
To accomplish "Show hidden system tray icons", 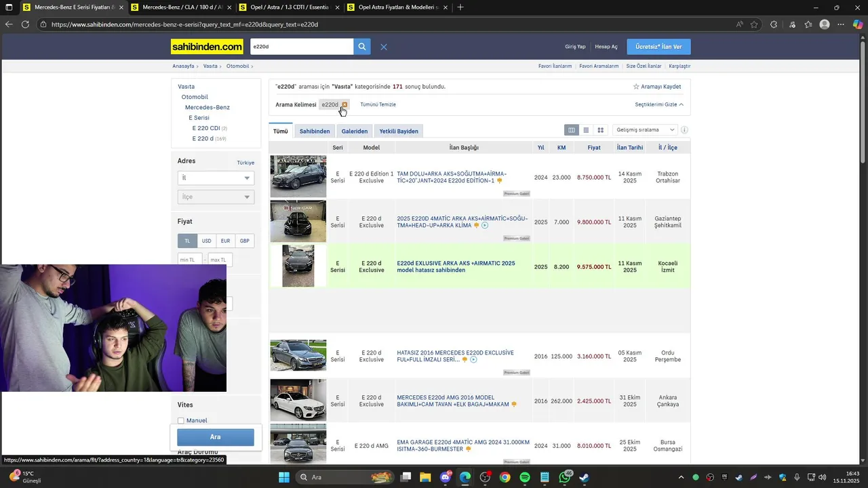I will pos(681,477).
